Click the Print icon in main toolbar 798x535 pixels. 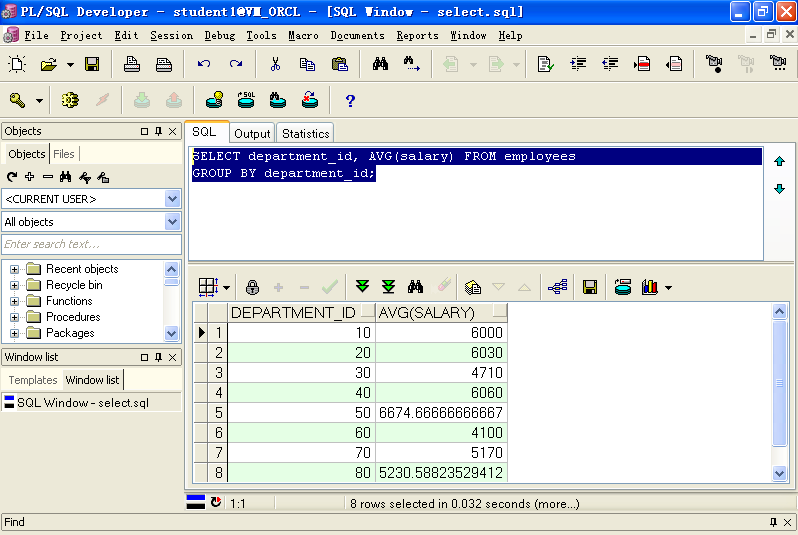coord(132,64)
